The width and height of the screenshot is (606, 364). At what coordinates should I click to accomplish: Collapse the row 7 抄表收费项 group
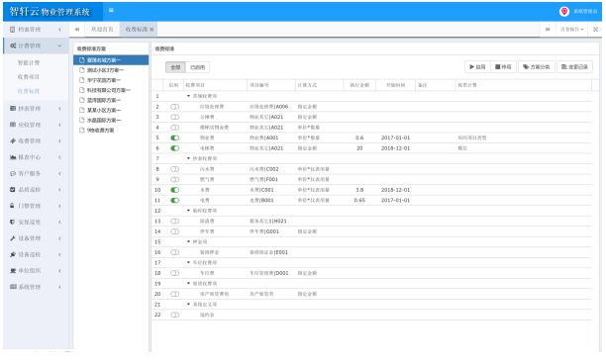coord(188,158)
